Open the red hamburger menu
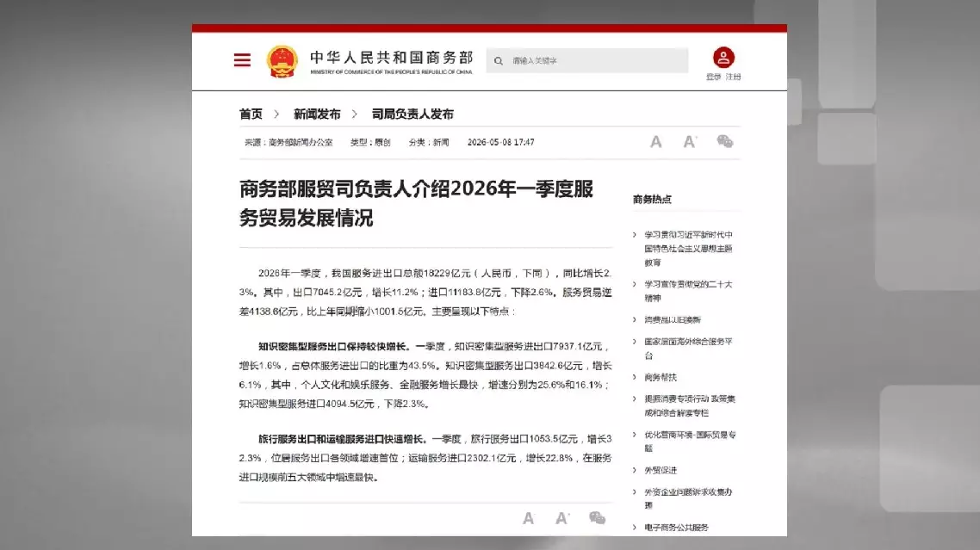Screen dimensions: 980x550 [x=242, y=60]
